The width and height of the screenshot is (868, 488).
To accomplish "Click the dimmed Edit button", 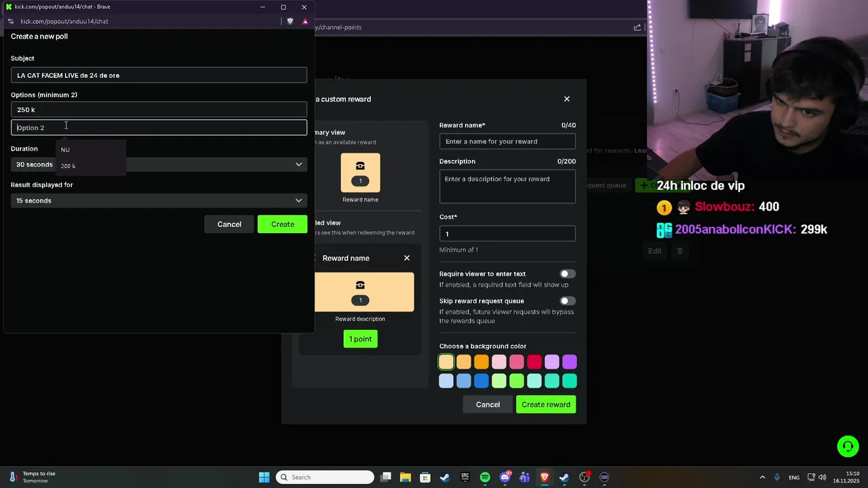I will [x=654, y=251].
